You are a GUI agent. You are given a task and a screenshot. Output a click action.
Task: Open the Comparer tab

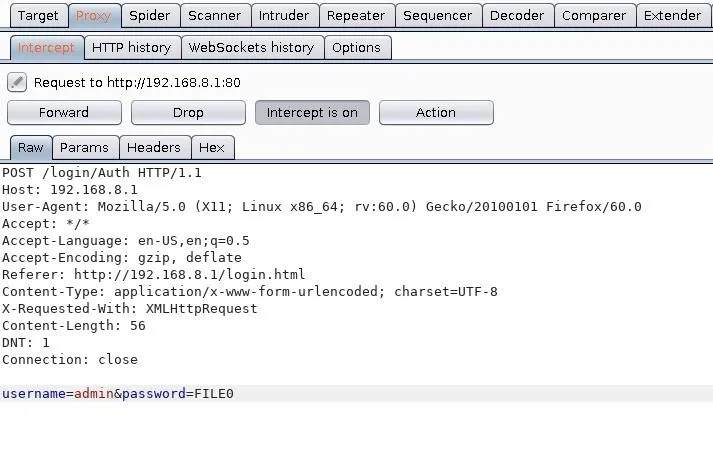[x=594, y=16]
